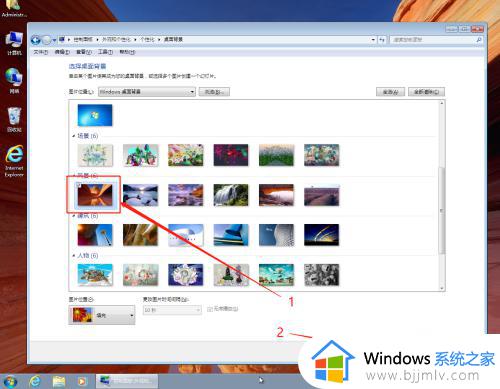This screenshot has height=389, width=500.
Task: Click the address bar refresh icon
Action: [382, 40]
